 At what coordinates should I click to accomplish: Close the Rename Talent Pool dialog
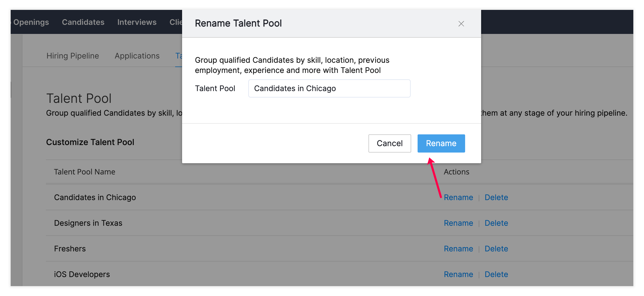pyautogui.click(x=461, y=24)
